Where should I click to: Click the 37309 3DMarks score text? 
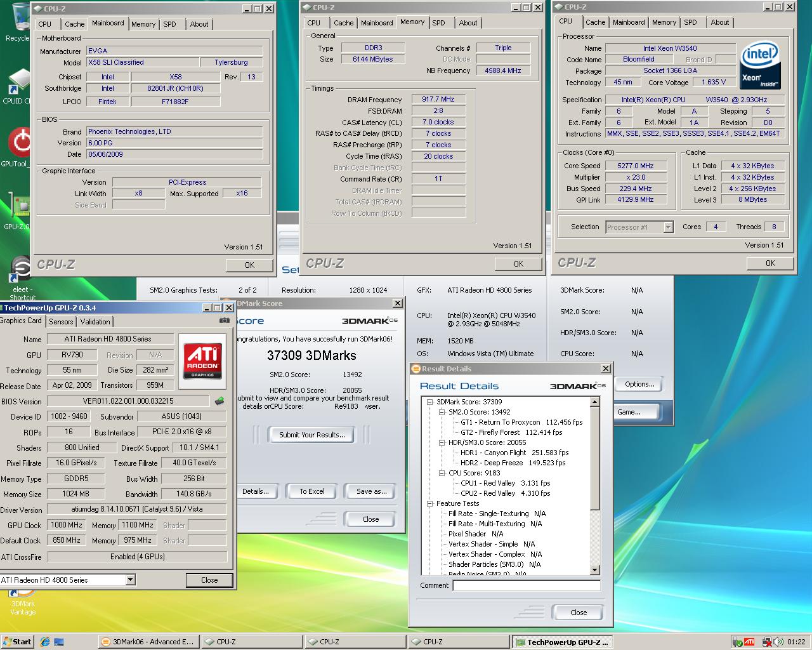click(311, 355)
